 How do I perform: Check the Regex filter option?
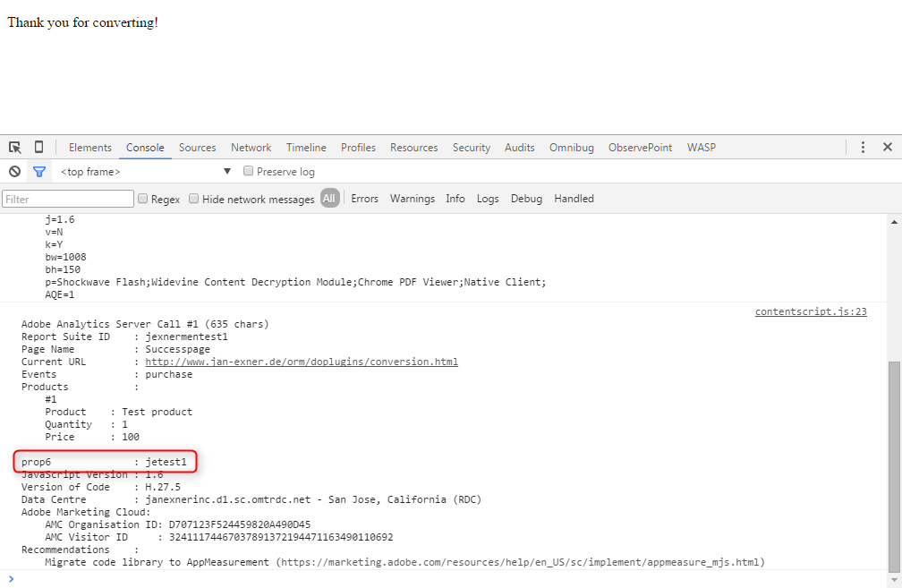(x=143, y=199)
